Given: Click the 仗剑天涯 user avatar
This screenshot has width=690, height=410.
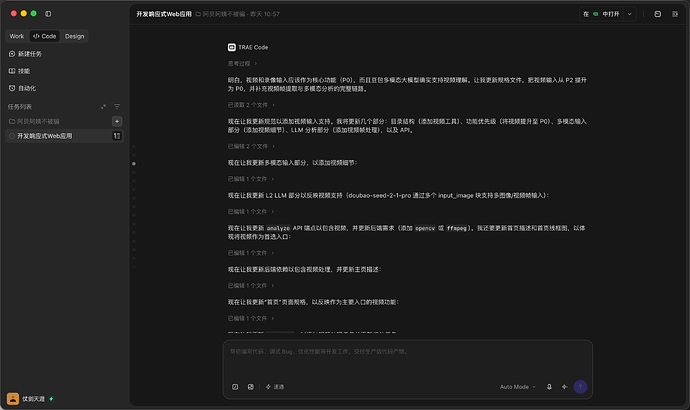Looking at the screenshot, I should (x=13, y=399).
